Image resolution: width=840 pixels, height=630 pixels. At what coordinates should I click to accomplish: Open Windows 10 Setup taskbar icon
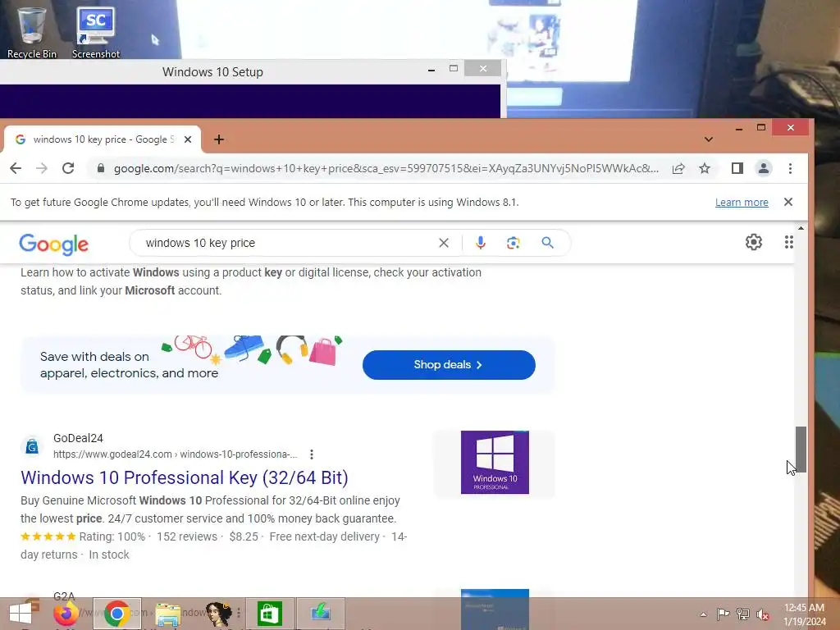pos(321,614)
